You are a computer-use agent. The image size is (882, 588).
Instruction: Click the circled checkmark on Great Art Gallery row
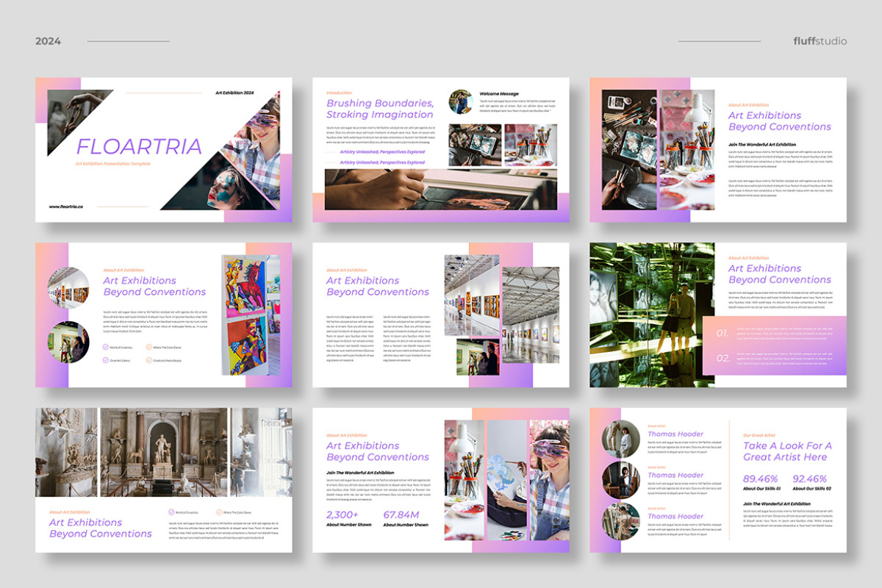coord(106,360)
